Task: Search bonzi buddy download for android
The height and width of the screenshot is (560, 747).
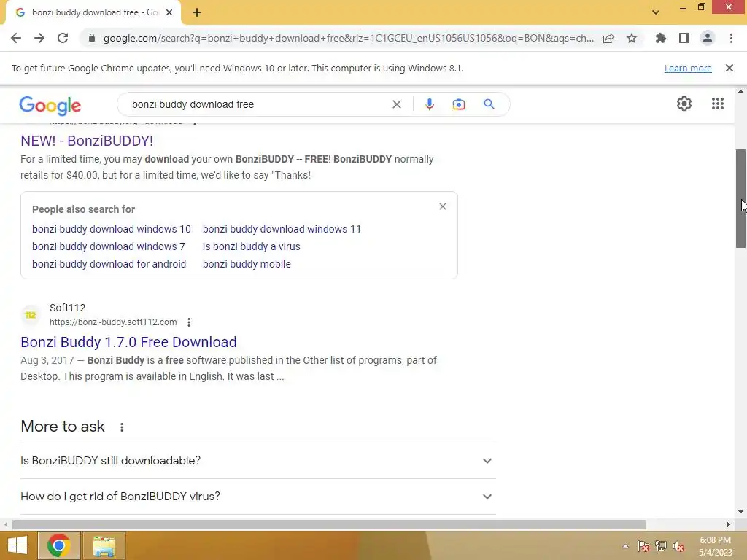Action: click(x=109, y=264)
